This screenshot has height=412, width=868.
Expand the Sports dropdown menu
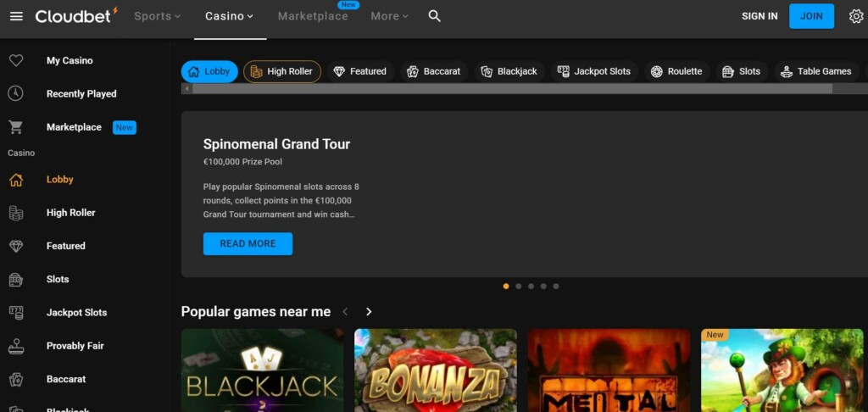157,16
